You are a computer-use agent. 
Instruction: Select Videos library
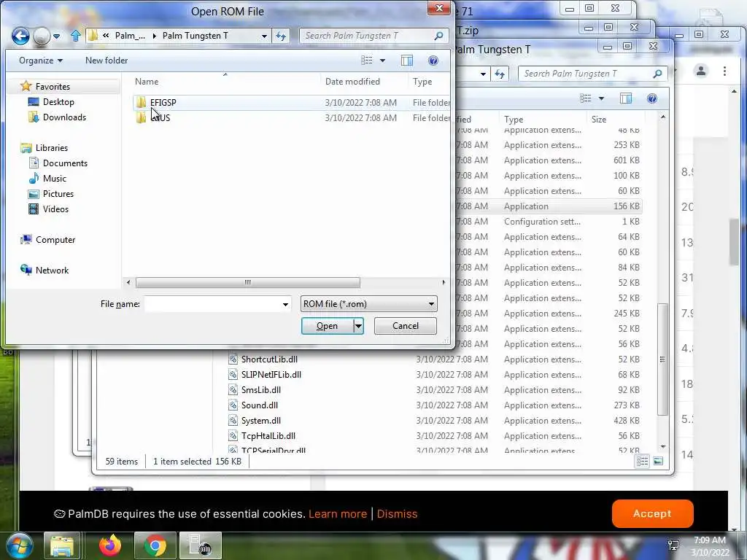click(55, 209)
